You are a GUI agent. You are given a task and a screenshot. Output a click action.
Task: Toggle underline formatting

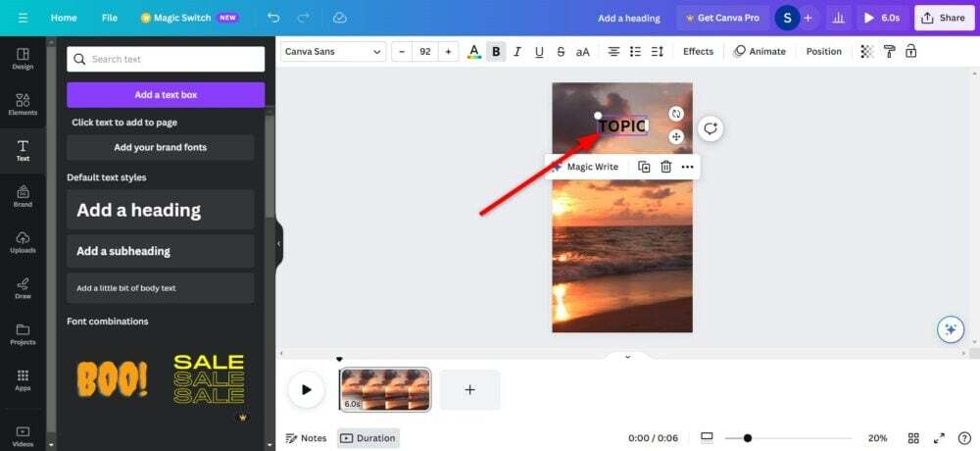point(539,52)
